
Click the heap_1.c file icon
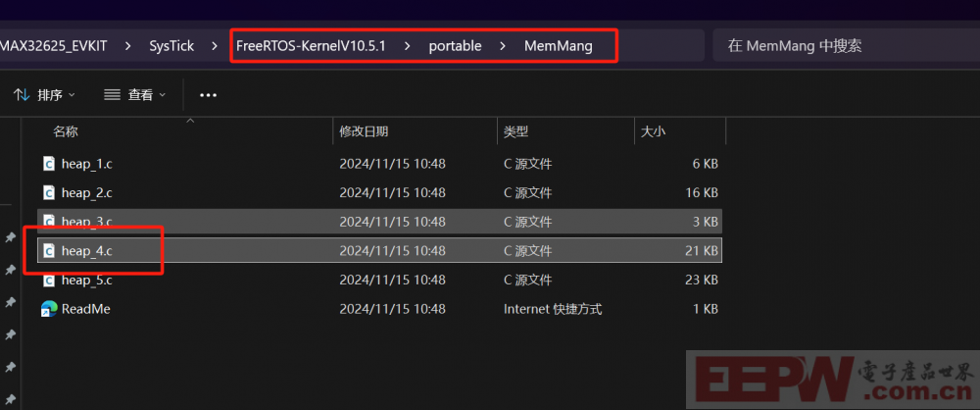[49, 164]
